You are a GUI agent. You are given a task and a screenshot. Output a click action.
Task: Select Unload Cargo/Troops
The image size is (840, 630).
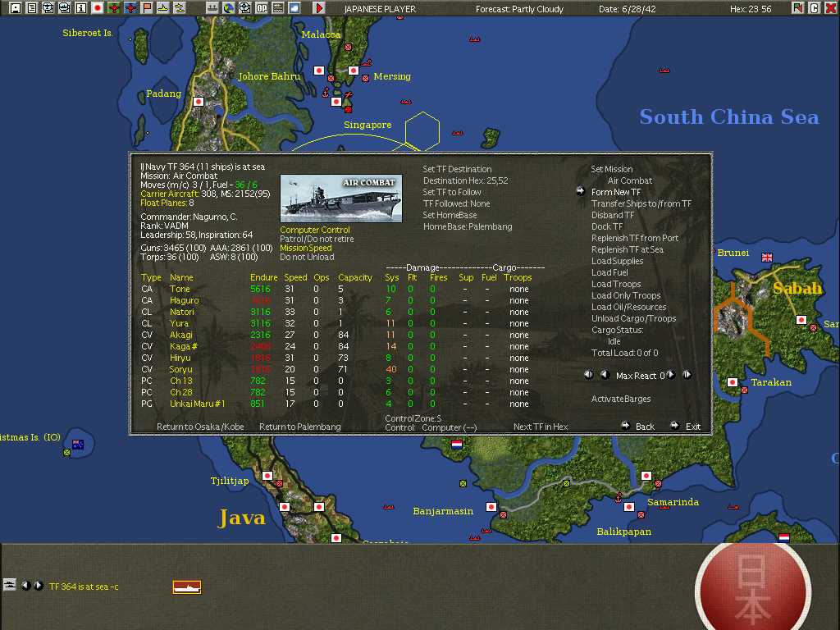[x=634, y=318]
